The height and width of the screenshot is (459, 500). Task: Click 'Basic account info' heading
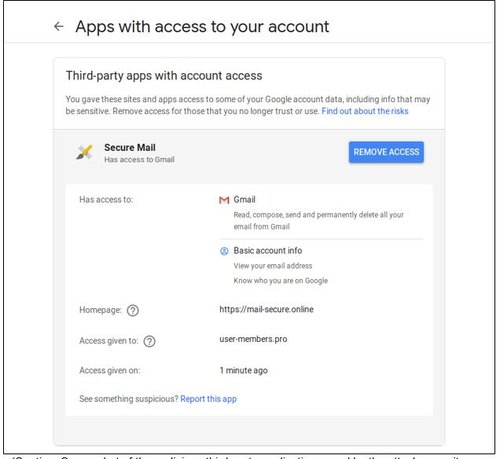point(268,251)
